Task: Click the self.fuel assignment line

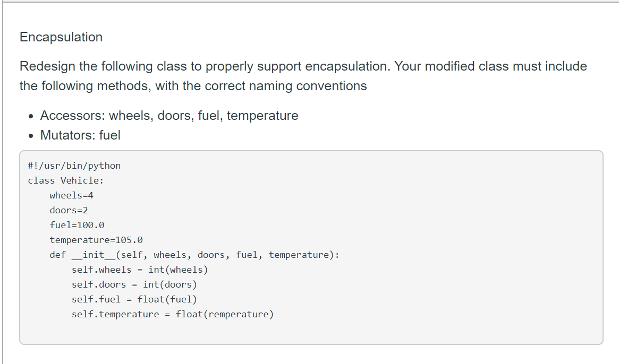Action: [x=134, y=300]
